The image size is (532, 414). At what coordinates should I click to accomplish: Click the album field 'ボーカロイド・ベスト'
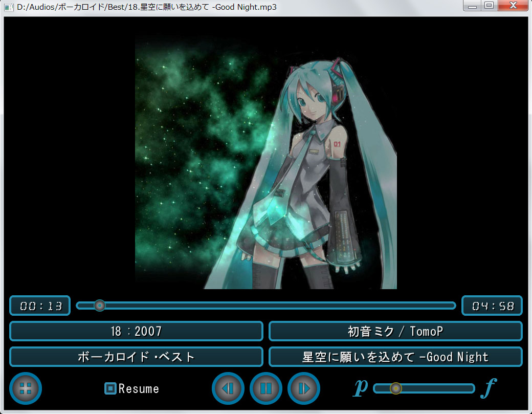(x=137, y=357)
